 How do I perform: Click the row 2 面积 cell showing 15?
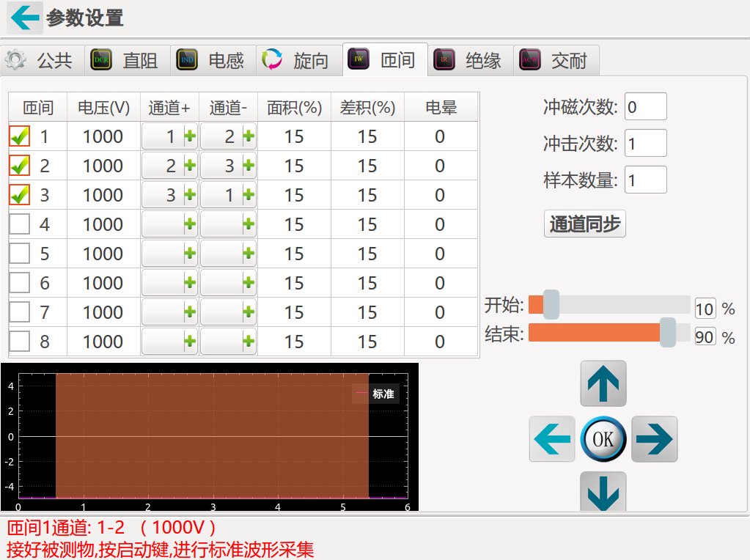tap(294, 166)
